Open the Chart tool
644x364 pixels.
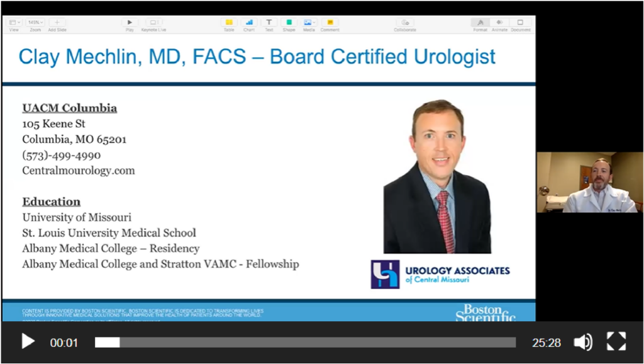[x=249, y=23]
